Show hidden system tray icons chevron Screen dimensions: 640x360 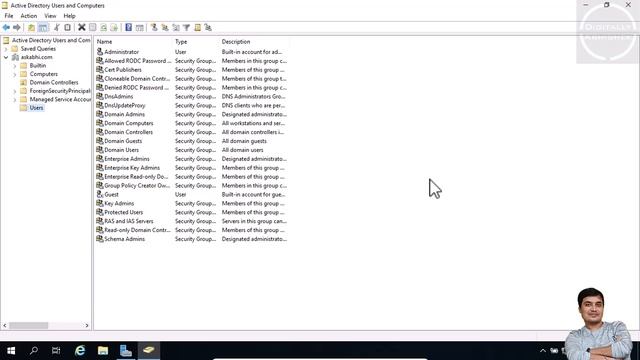(x=543, y=351)
